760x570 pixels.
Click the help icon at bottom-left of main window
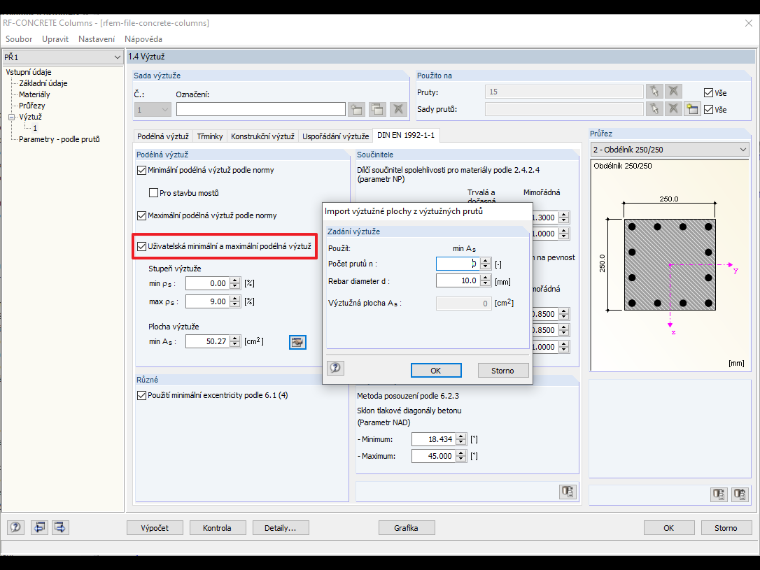tap(16, 527)
